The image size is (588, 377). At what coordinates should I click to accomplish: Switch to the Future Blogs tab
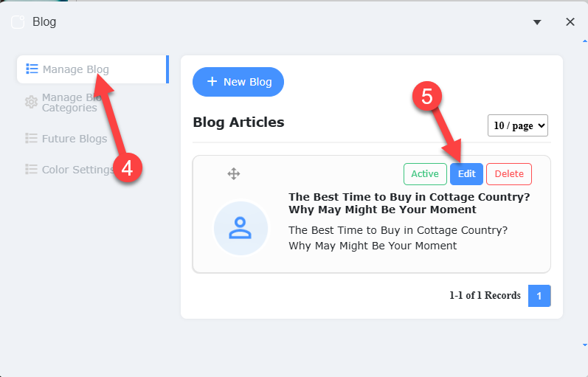click(x=74, y=138)
